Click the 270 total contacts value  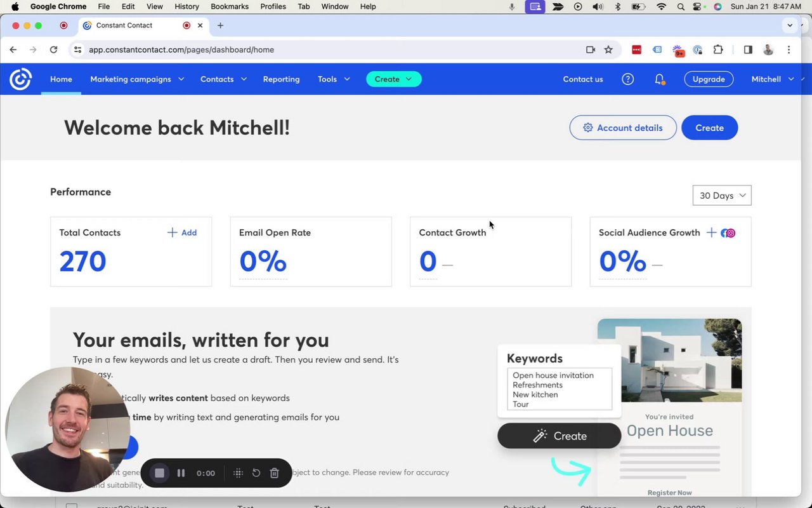[x=82, y=262]
